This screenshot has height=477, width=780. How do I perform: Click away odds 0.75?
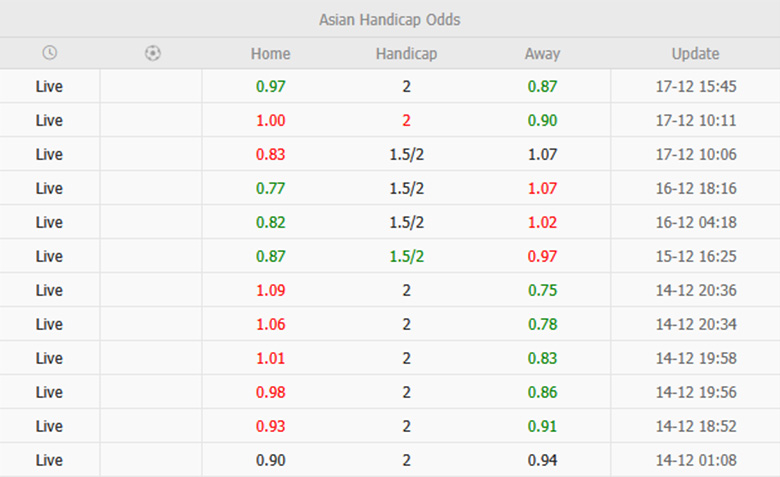[x=542, y=290]
